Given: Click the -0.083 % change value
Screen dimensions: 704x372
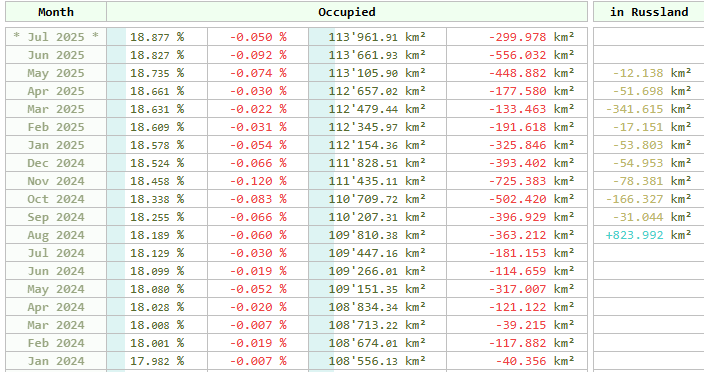Looking at the screenshot, I should [x=258, y=199].
